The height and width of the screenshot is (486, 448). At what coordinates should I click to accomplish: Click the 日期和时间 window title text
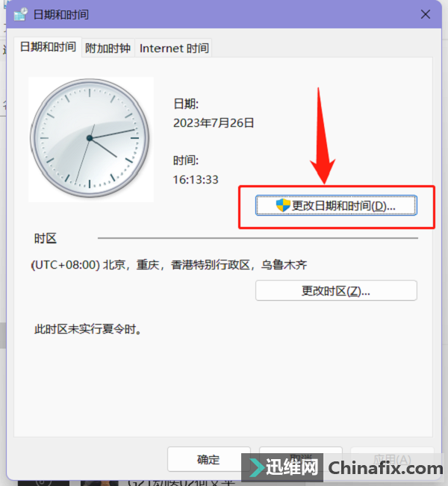tap(61, 15)
